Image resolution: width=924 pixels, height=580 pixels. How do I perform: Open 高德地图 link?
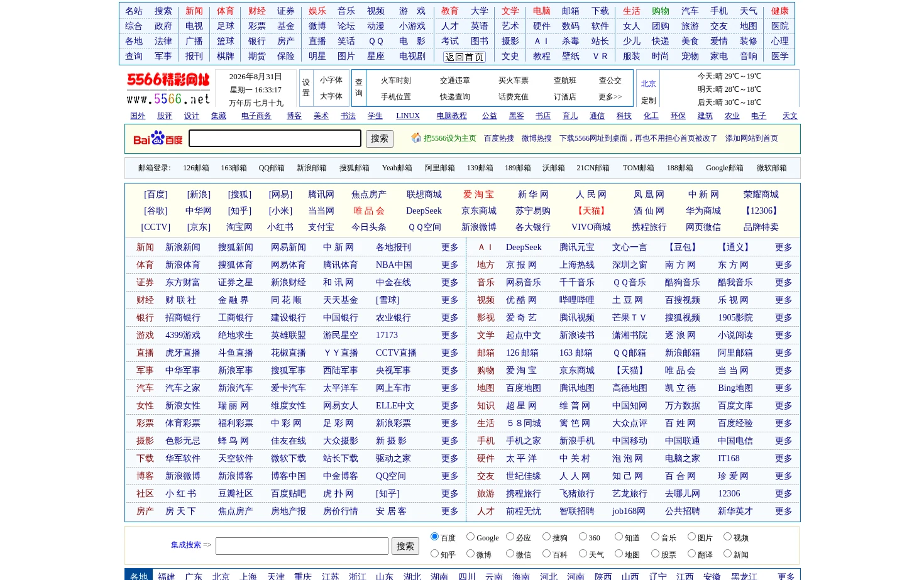[x=630, y=388]
